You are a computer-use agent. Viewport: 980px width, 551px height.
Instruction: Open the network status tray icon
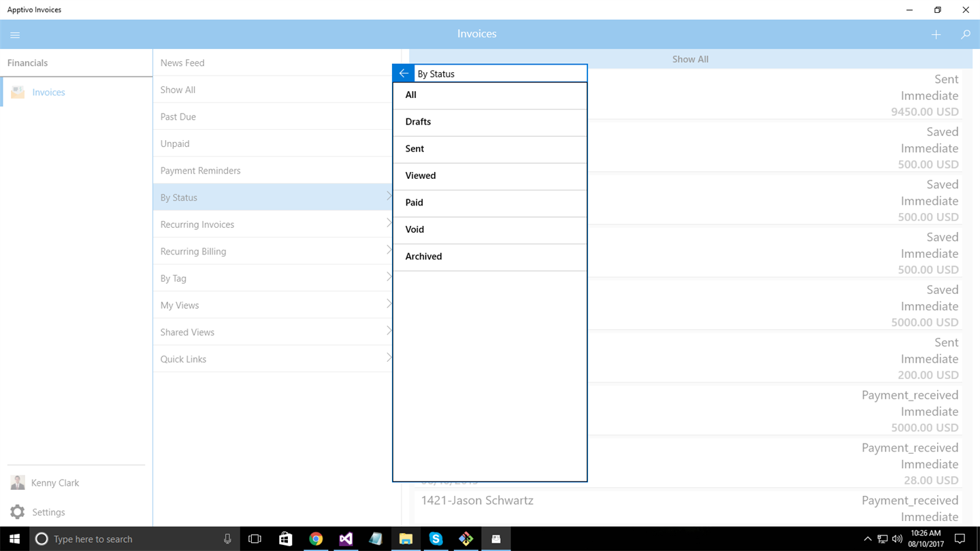882,539
